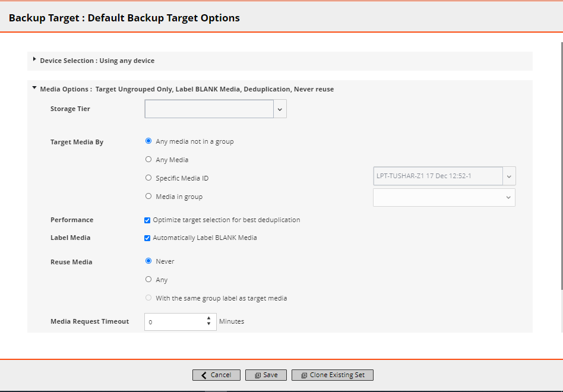Open the Media in group dropdown

[508, 197]
